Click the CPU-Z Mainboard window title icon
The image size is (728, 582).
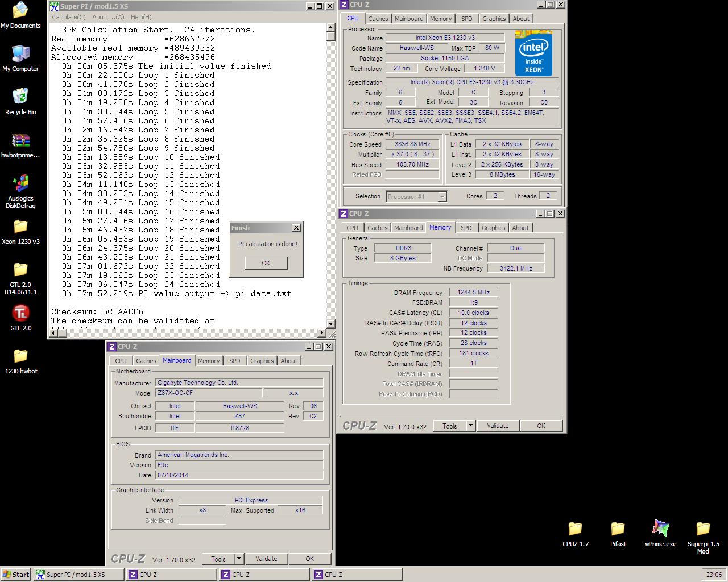click(112, 347)
